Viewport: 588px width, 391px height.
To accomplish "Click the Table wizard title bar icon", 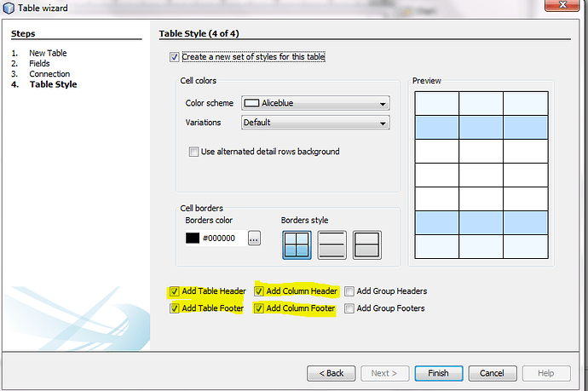I will coord(8,9).
